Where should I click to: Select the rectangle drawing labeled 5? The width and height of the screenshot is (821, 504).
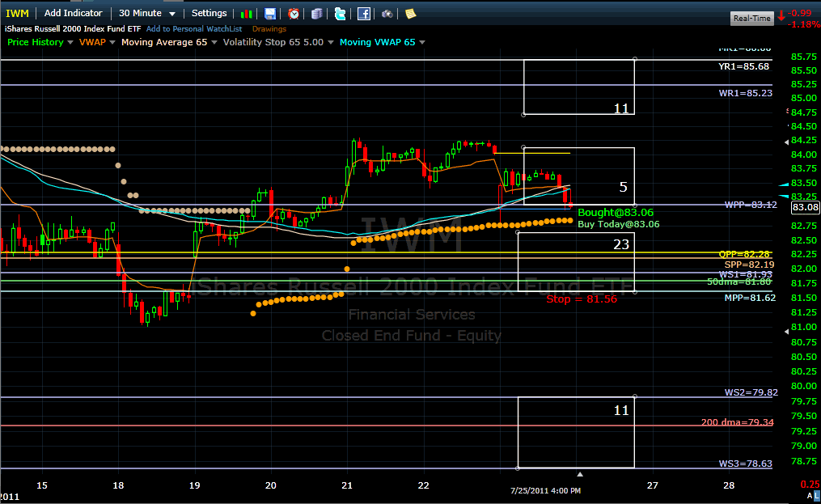pyautogui.click(x=578, y=176)
